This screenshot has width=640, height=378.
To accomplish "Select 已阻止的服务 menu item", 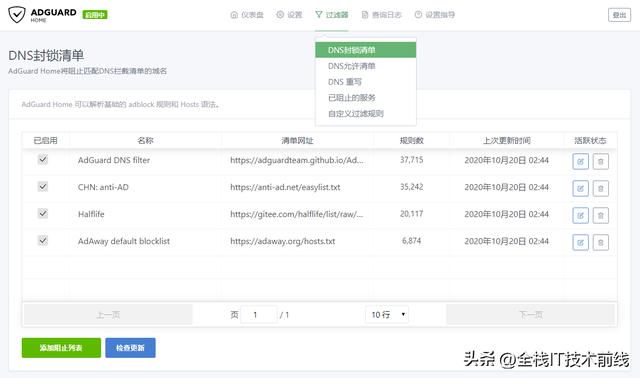I will tap(366, 98).
